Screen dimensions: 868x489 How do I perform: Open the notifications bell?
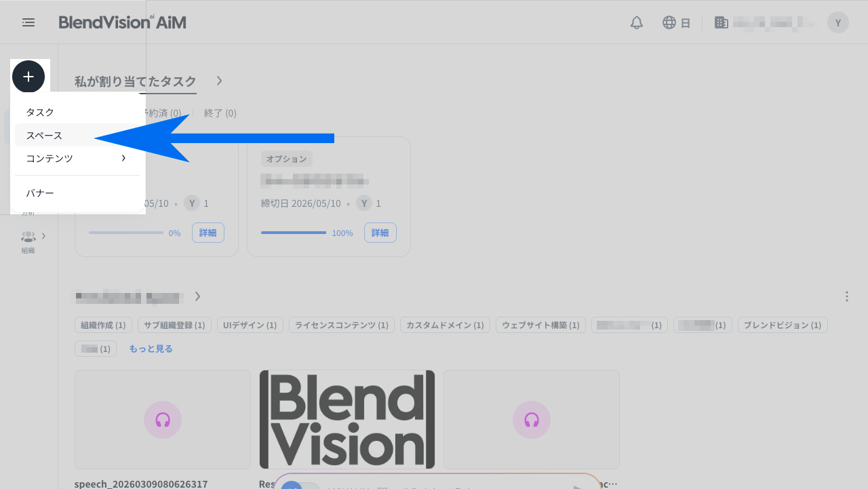point(637,22)
